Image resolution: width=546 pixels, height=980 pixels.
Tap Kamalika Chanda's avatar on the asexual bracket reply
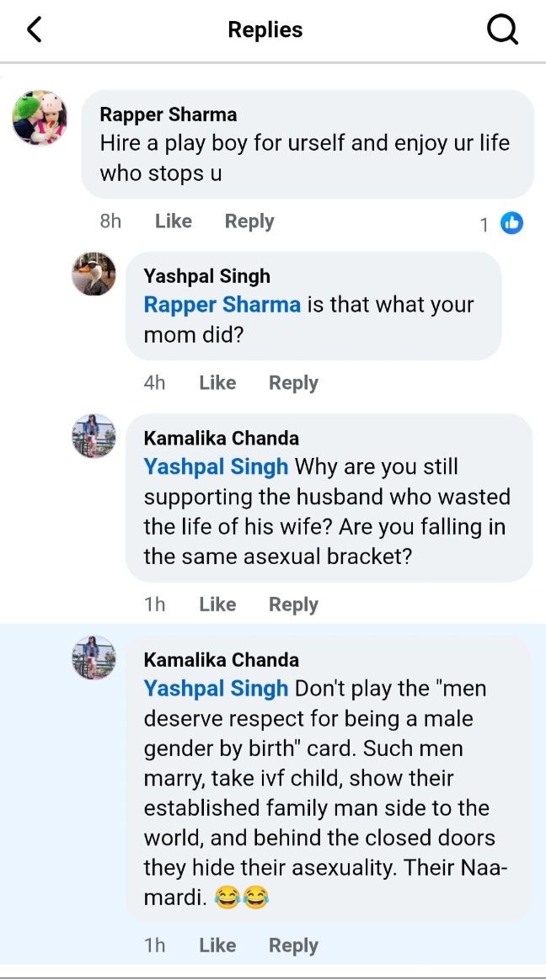[x=94, y=436]
